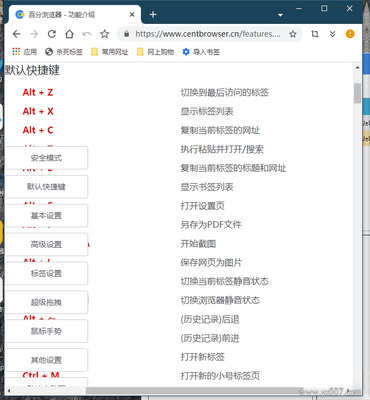Click the 切换浏览器静音状态 description
This screenshot has width=370, height=400.
click(x=220, y=300)
